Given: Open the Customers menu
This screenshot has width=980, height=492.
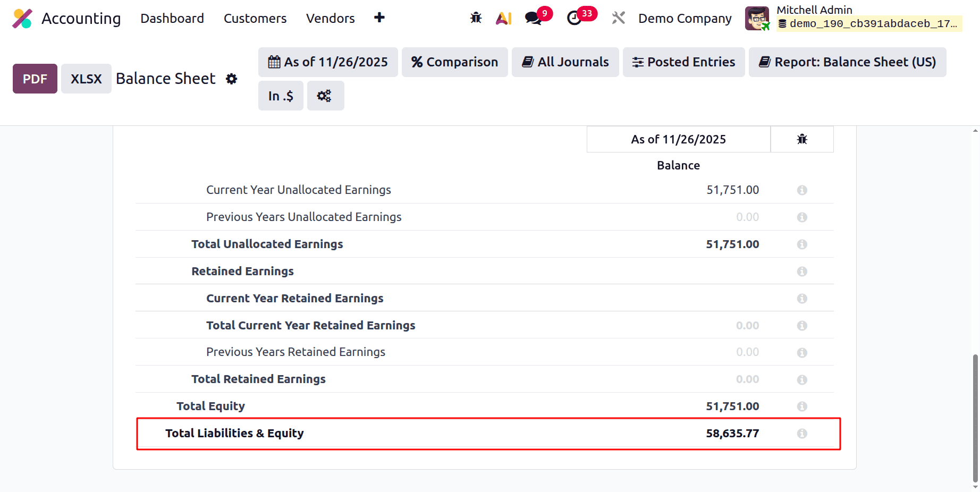Looking at the screenshot, I should (x=255, y=18).
